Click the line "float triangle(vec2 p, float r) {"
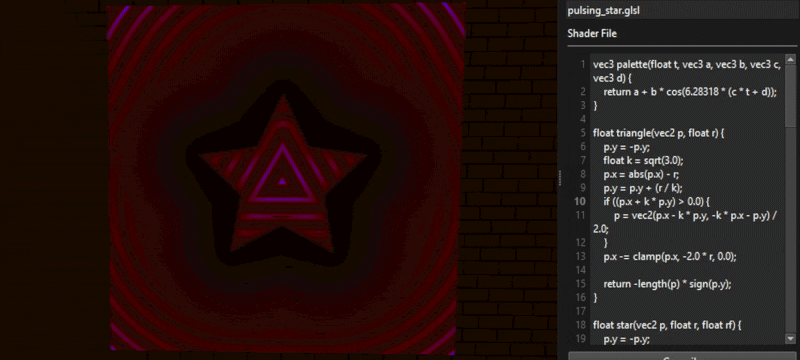 pyautogui.click(x=659, y=133)
